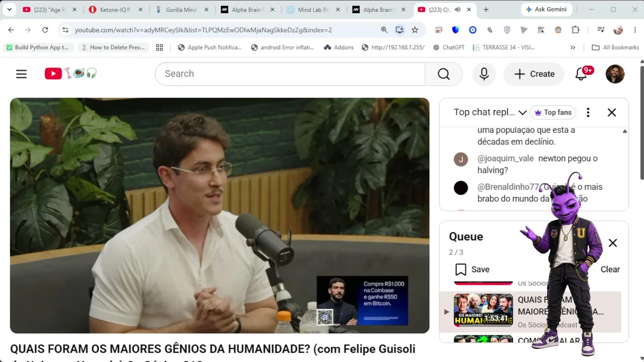Open 'How to Delete Prev...' bookmark
Image resolution: width=644 pixels, height=362 pixels.
click(x=113, y=47)
